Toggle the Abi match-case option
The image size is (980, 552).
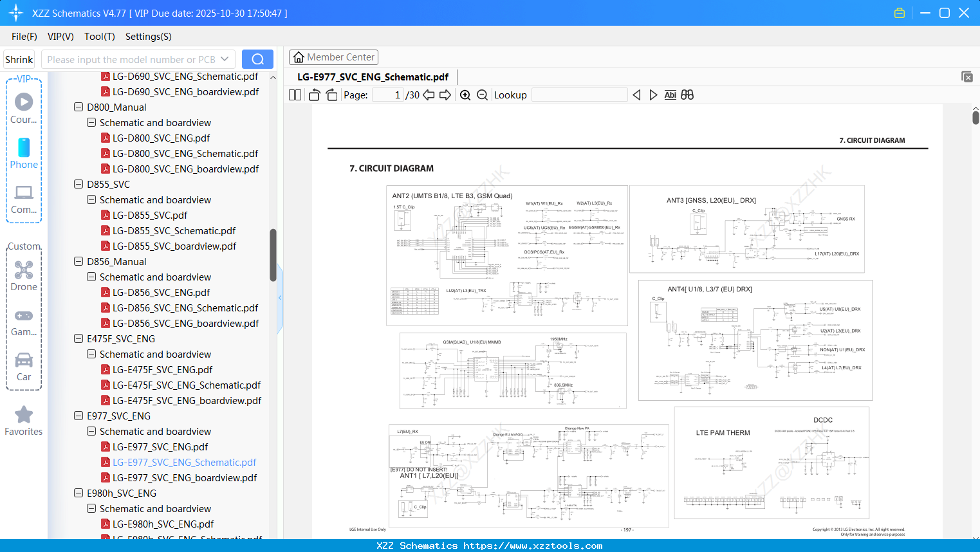pos(670,95)
